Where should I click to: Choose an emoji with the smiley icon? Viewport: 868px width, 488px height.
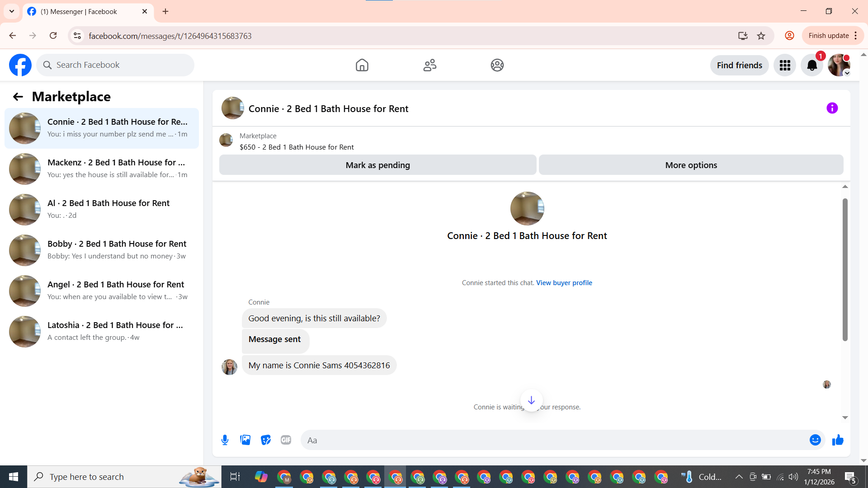pyautogui.click(x=815, y=440)
